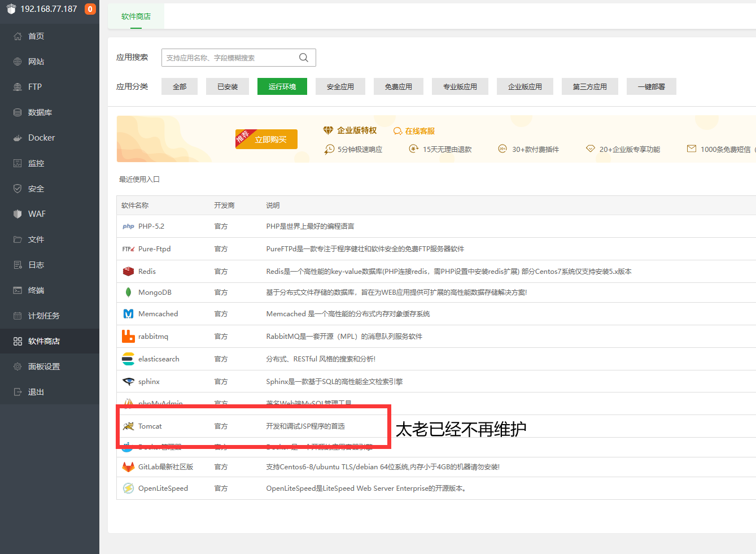Click the search magnifier icon
The image size is (756, 554).
(x=304, y=58)
